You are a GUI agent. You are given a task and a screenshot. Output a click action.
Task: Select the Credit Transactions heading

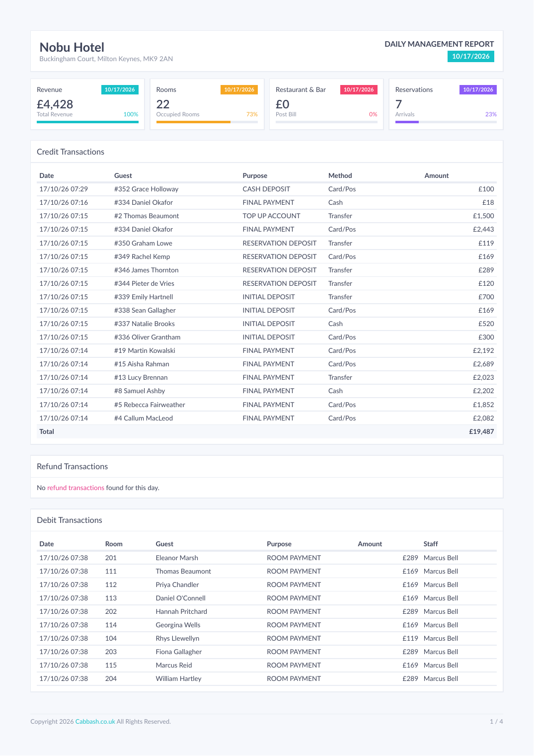tap(71, 152)
